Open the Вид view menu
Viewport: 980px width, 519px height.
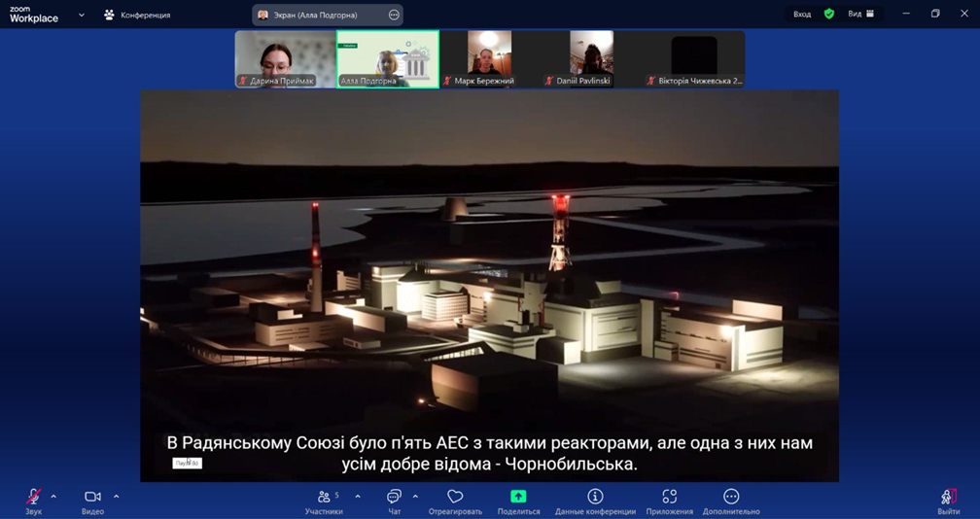coord(860,14)
